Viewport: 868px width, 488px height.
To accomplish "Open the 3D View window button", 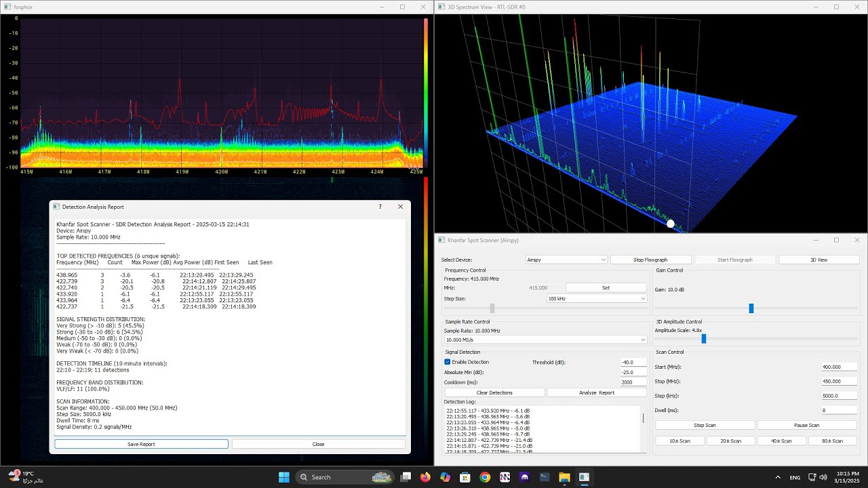I will (818, 260).
